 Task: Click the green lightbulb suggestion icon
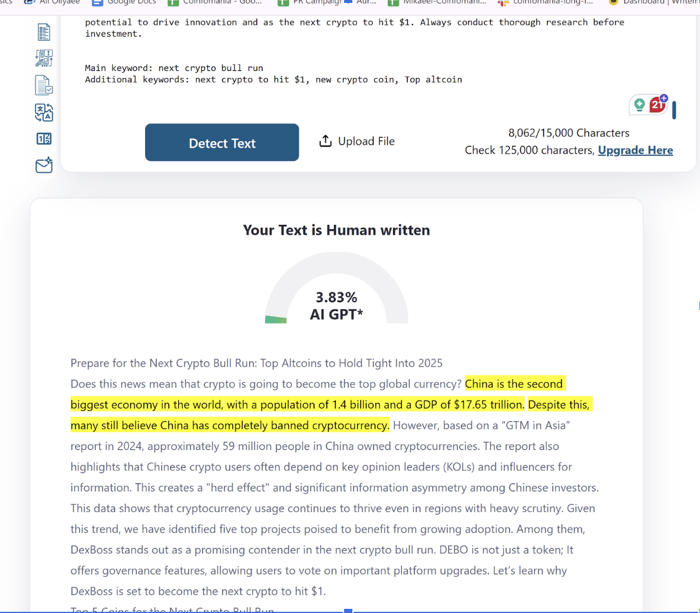tap(639, 105)
